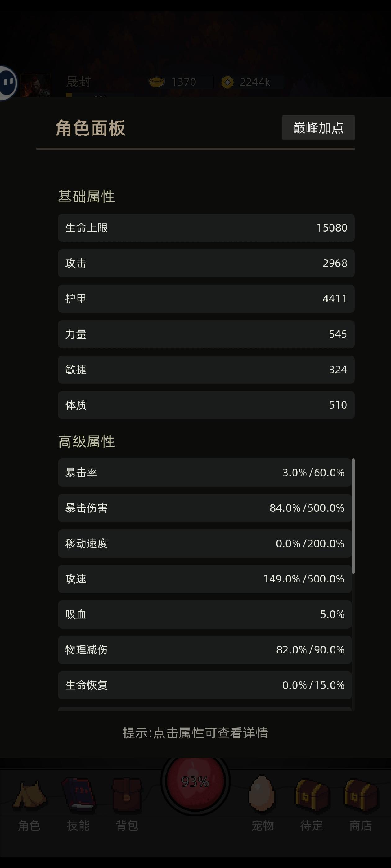Open the 宠物 egg icon
The image size is (391, 868).
(262, 794)
